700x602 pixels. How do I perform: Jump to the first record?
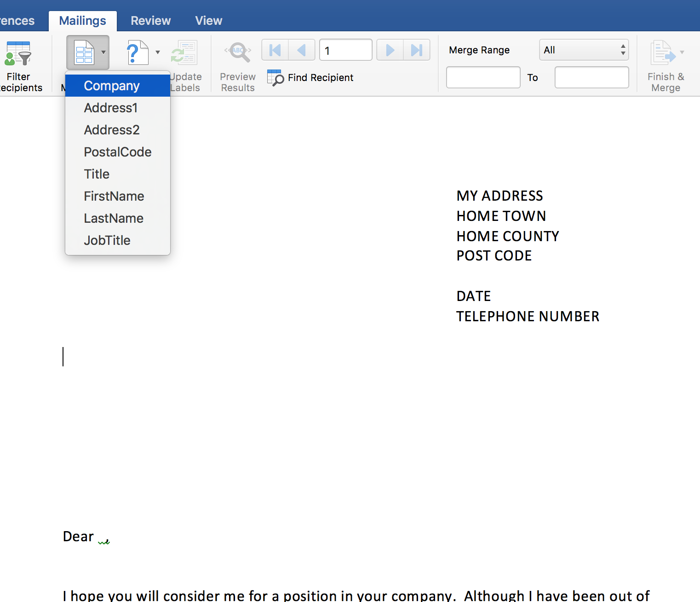pyautogui.click(x=274, y=50)
